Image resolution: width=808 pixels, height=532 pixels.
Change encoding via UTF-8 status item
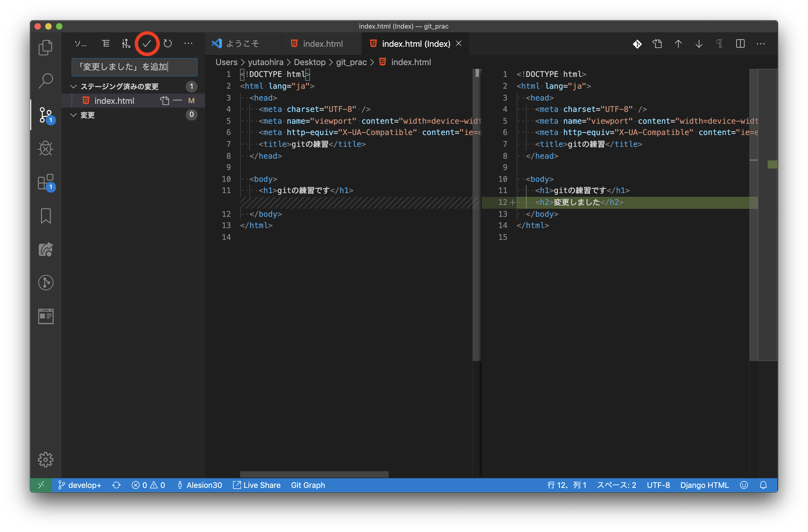658,485
